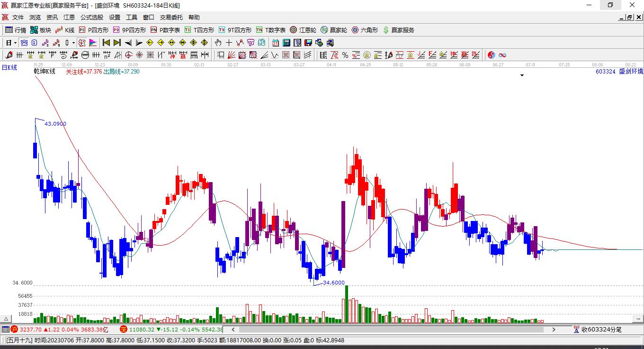This screenshot has width=644, height=349.
Task: Click the floppy disk save icon
Action: click(x=308, y=43)
